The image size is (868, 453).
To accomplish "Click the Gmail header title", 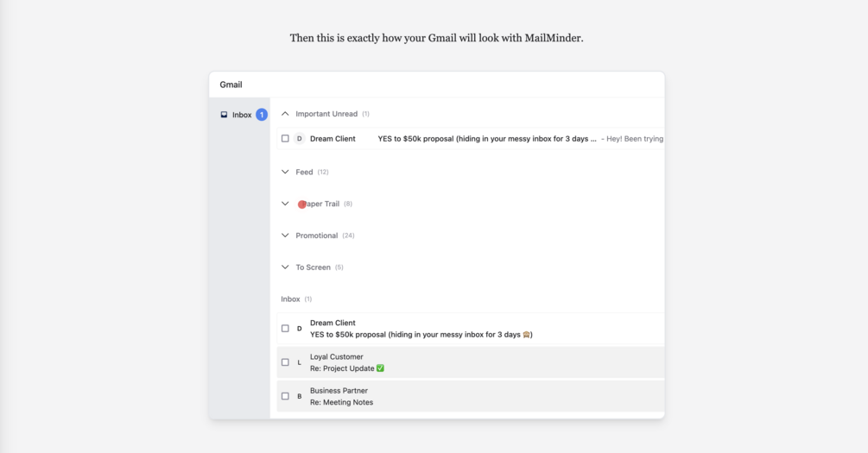I will [x=231, y=85].
